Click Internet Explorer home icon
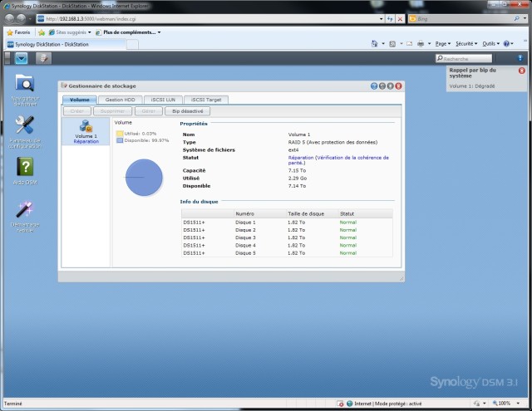532x411 pixels. (375, 44)
